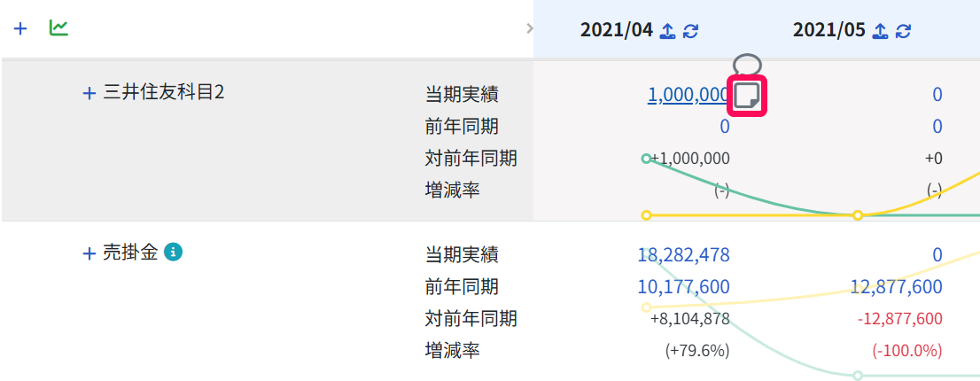Open the green line chart icon
The height and width of the screenshot is (381, 980).
[x=58, y=28]
